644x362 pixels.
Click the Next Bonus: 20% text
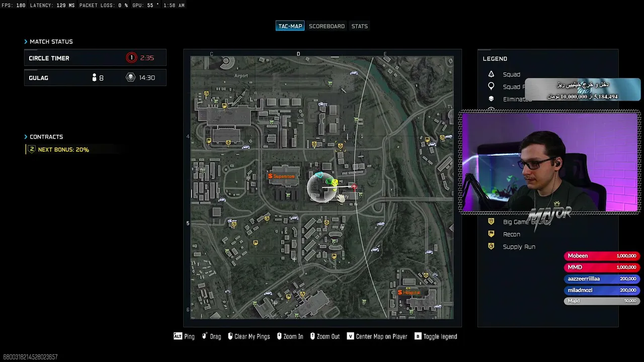tap(63, 149)
